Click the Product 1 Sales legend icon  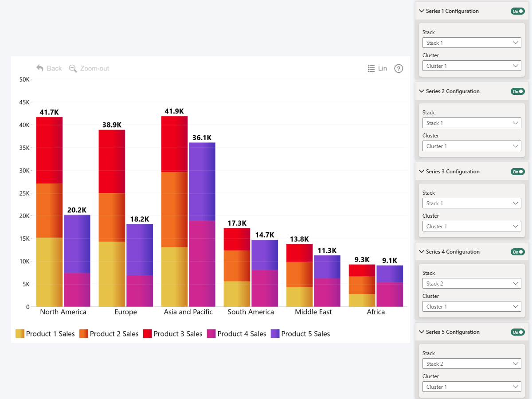click(x=20, y=334)
